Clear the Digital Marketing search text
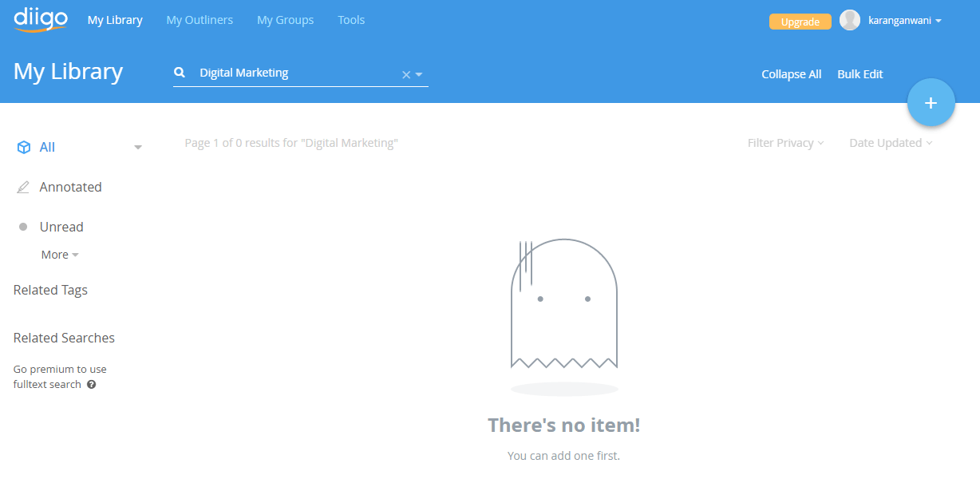The image size is (980, 479). 405,74
